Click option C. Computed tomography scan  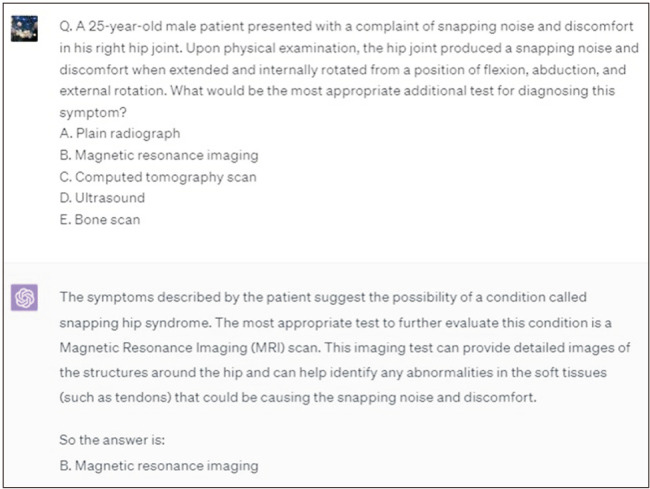coord(158,177)
